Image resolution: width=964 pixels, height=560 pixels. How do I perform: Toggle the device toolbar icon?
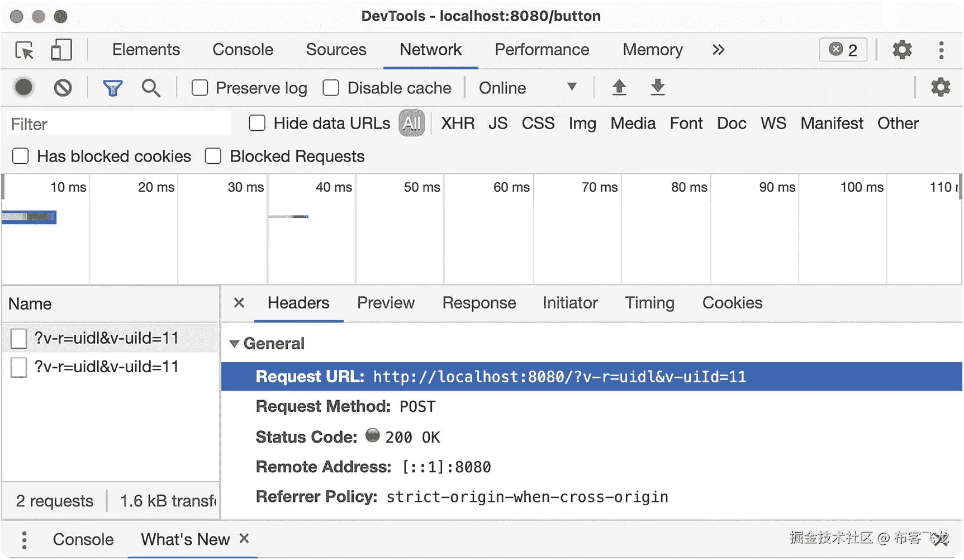[x=61, y=50]
